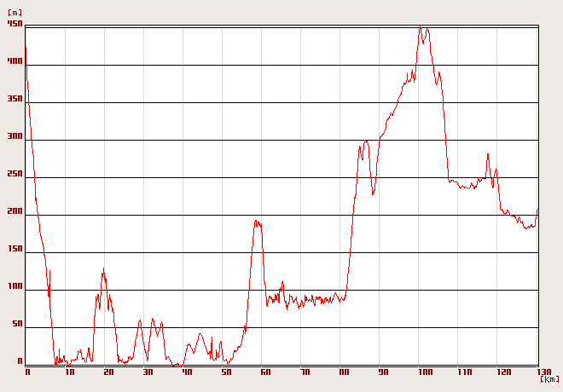Click the 300 elevation axis label
Image resolution: width=563 pixels, height=392 pixels.
pos(15,136)
